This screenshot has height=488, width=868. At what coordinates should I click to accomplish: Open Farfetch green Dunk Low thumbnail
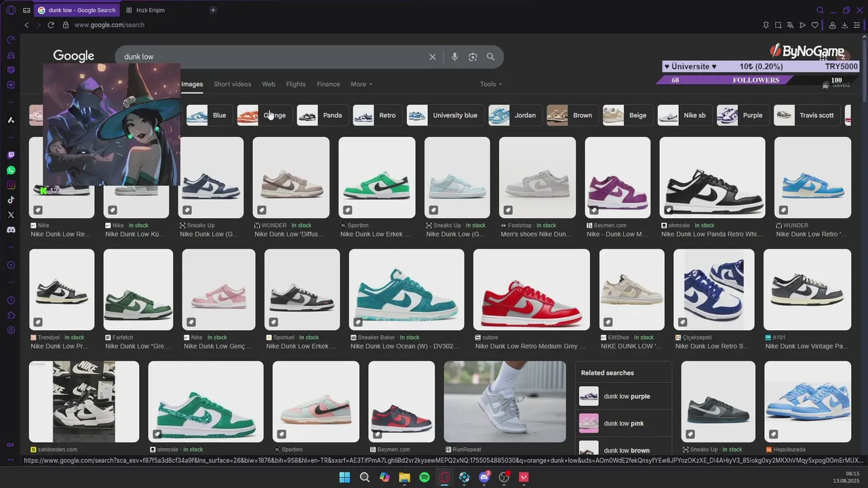(138, 289)
